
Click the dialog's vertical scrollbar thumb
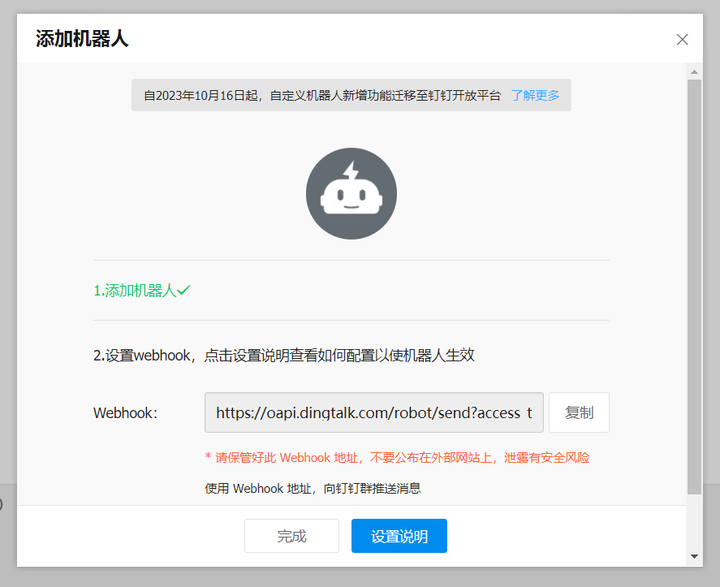coord(694,287)
